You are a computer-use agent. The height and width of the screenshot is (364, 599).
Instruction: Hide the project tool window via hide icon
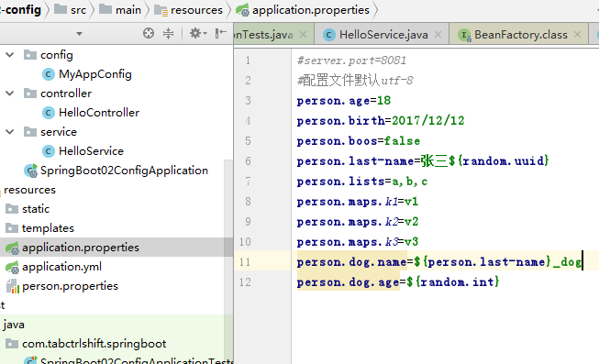(x=220, y=34)
